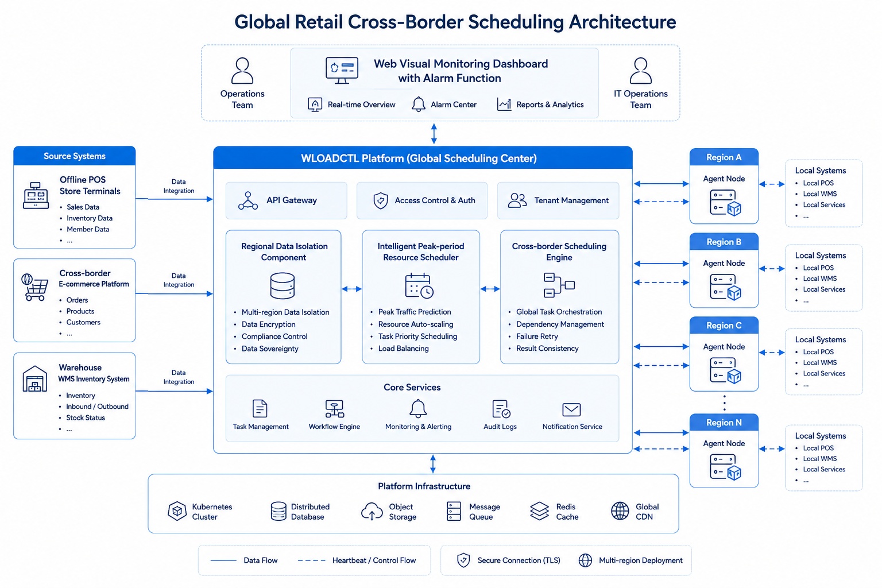Click the Compliance Control bullet
Screen dimensions: 882x588
click(274, 336)
